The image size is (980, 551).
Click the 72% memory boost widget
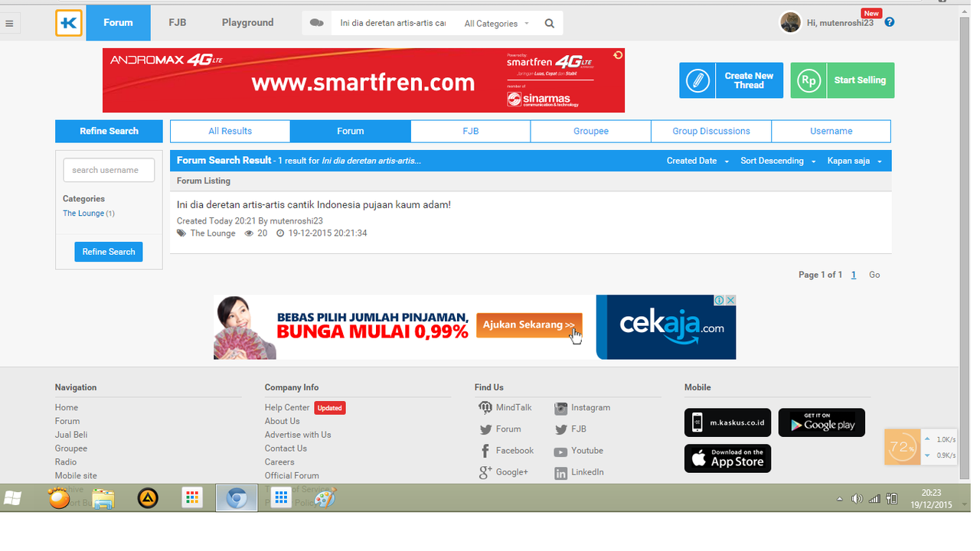tap(903, 448)
